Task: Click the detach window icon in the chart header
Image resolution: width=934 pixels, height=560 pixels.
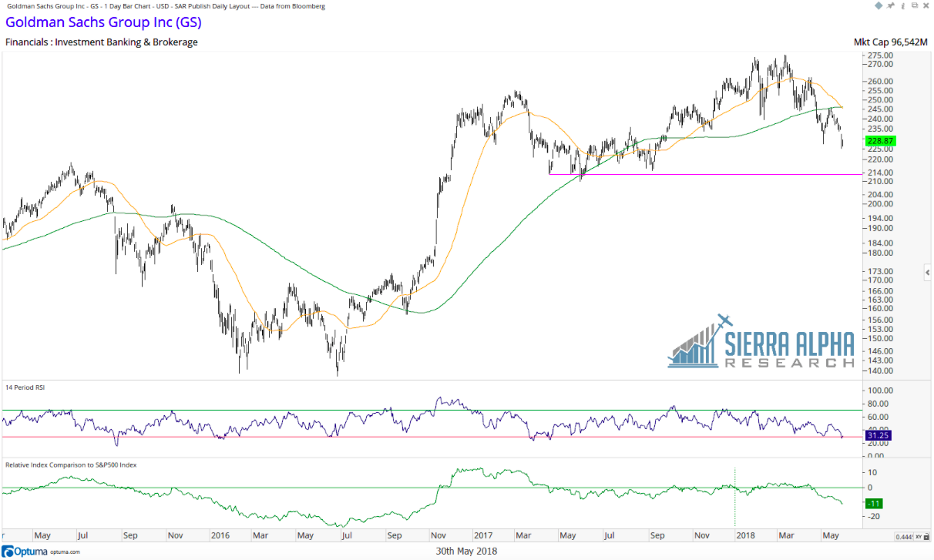Action: pyautogui.click(x=915, y=5)
